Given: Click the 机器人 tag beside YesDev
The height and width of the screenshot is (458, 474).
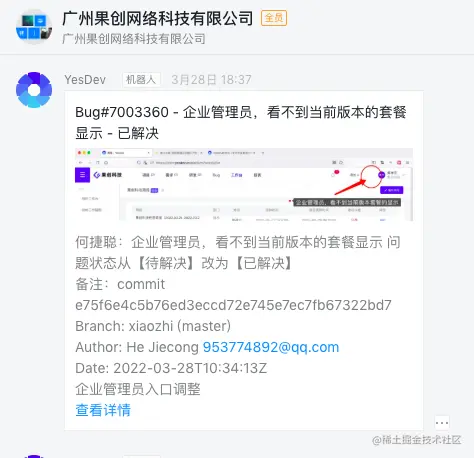Looking at the screenshot, I should pyautogui.click(x=141, y=80).
